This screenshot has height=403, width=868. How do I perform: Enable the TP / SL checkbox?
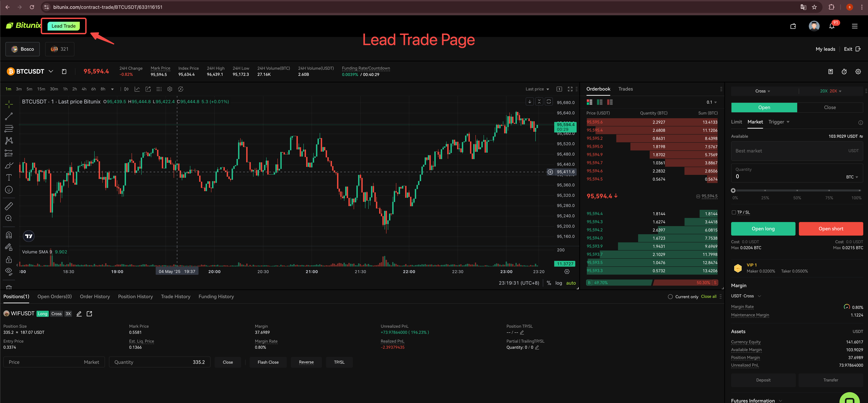pyautogui.click(x=734, y=213)
